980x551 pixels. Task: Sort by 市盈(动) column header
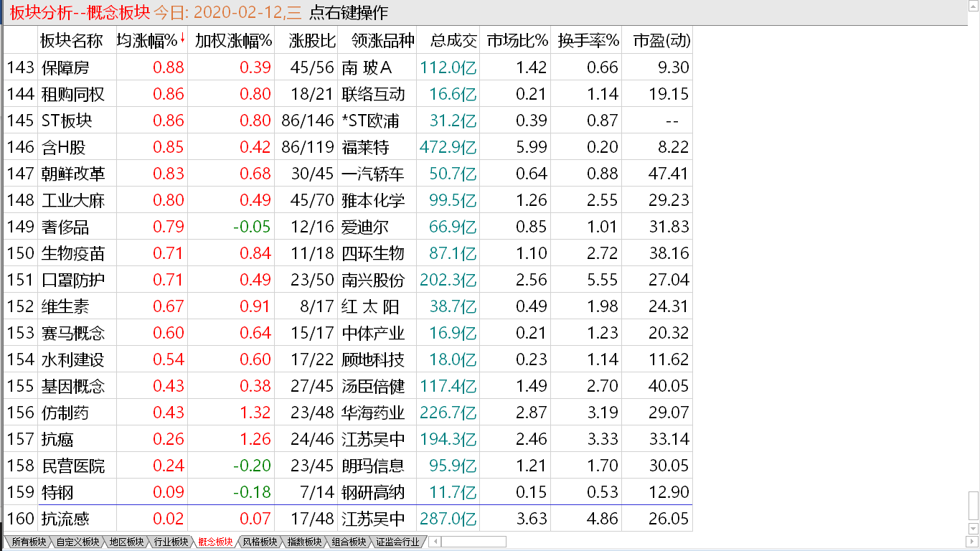coord(661,41)
